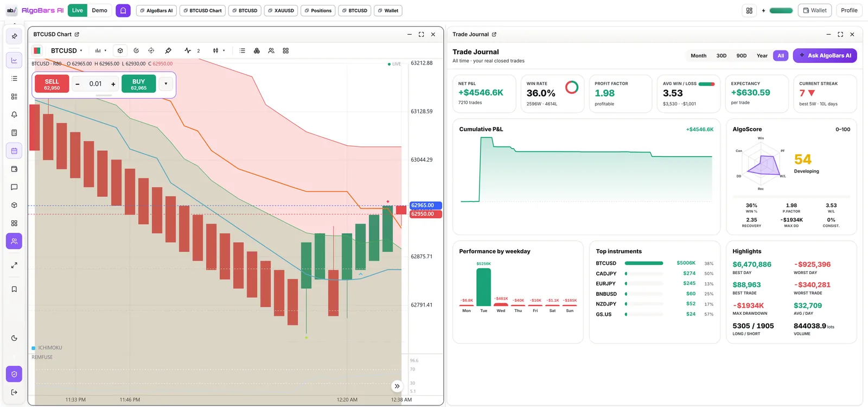Decrease lot size with minus button
Screen dimensions: 868x407
78,84
